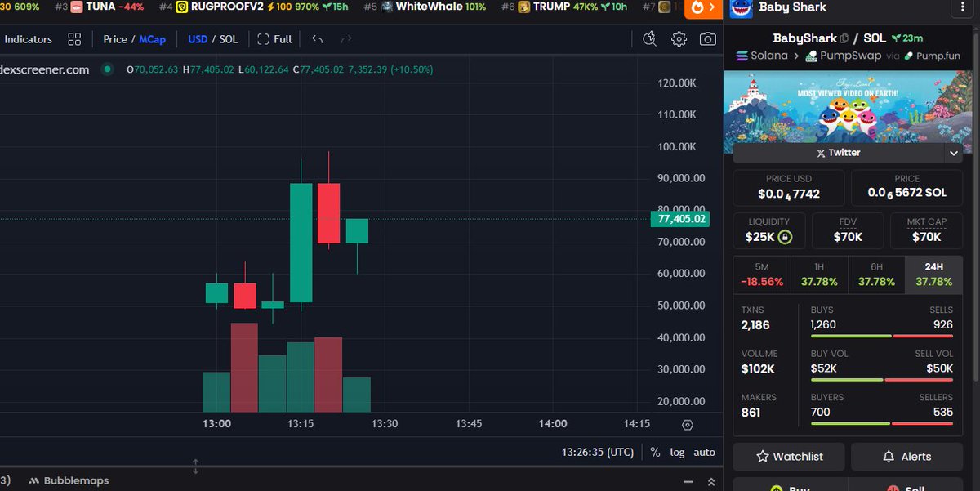Image resolution: width=980 pixels, height=491 pixels.
Task: Toggle auto scale on chart
Action: pyautogui.click(x=704, y=452)
